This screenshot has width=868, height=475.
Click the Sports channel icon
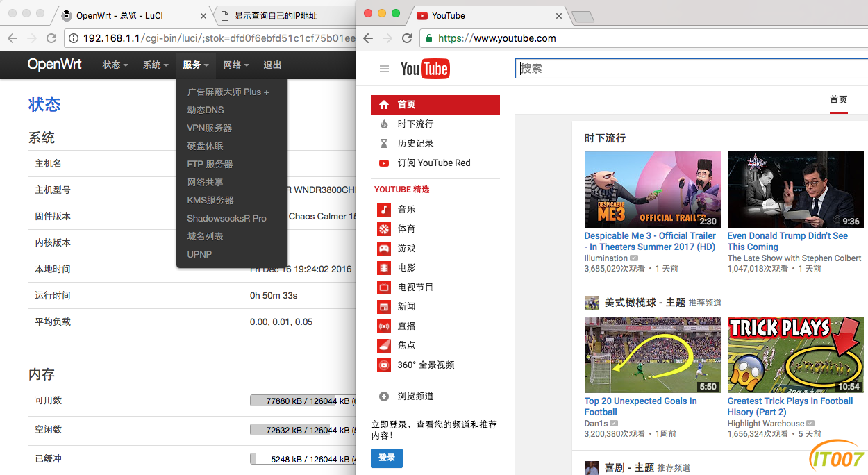tap(384, 228)
